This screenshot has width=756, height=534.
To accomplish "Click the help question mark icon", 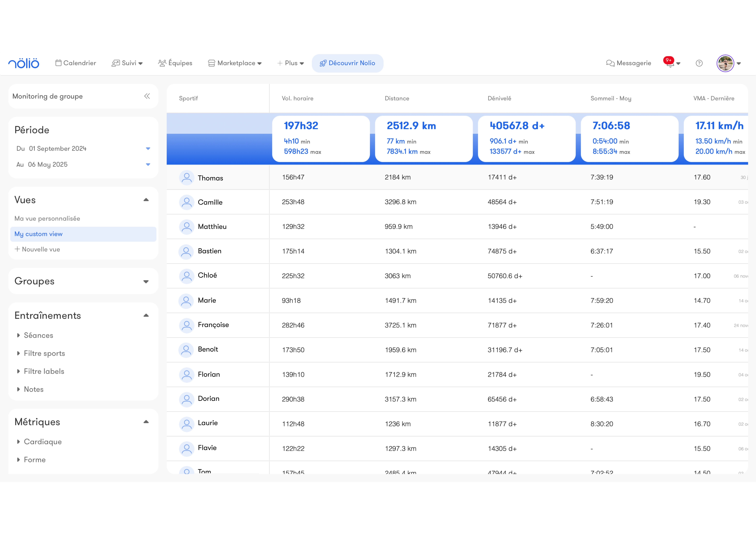I will (x=699, y=63).
